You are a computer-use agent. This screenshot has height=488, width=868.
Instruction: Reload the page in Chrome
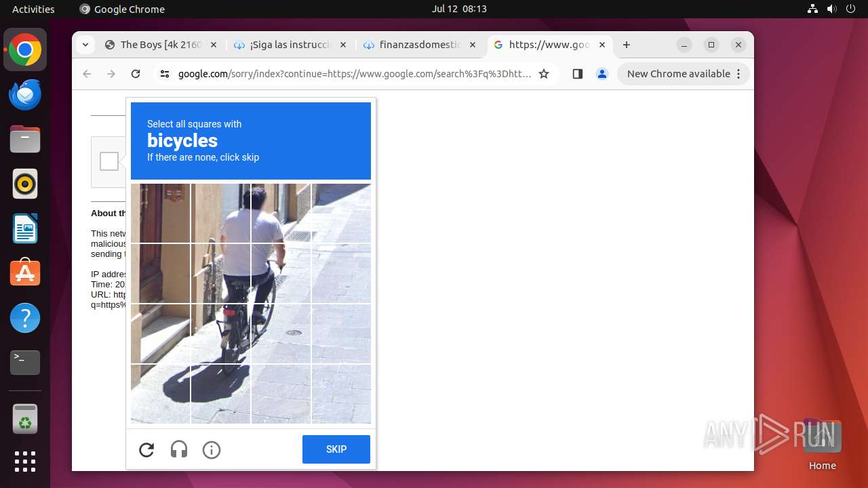click(x=136, y=74)
